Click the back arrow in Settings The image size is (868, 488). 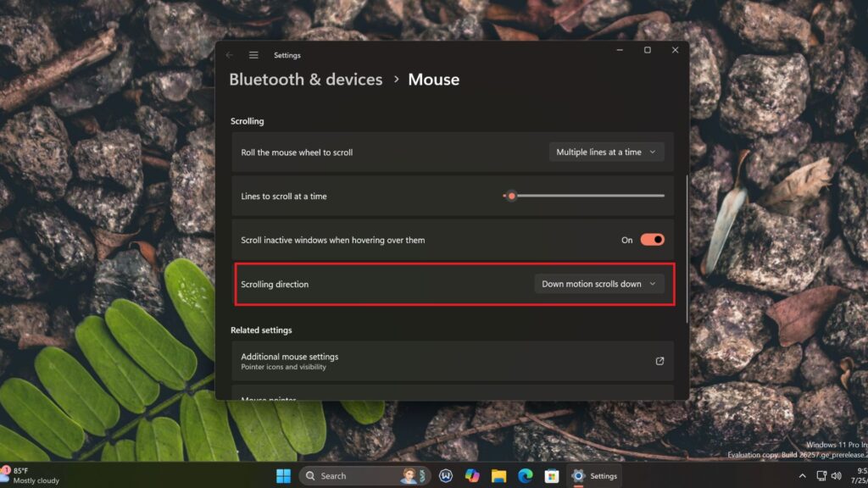(x=229, y=54)
